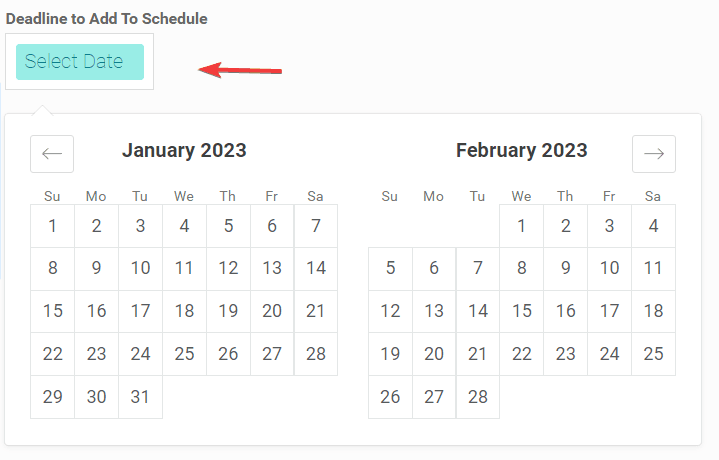
Task: Choose January 10 in the calendar
Action: click(x=140, y=269)
